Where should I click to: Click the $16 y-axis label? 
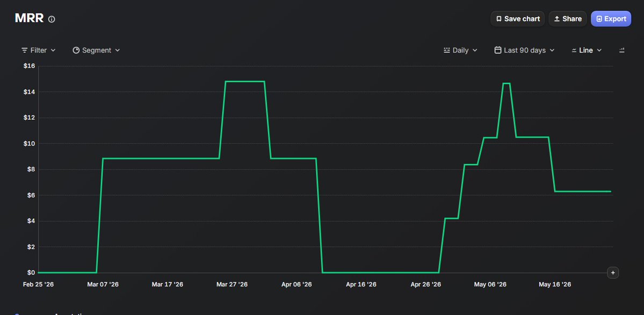click(30, 66)
